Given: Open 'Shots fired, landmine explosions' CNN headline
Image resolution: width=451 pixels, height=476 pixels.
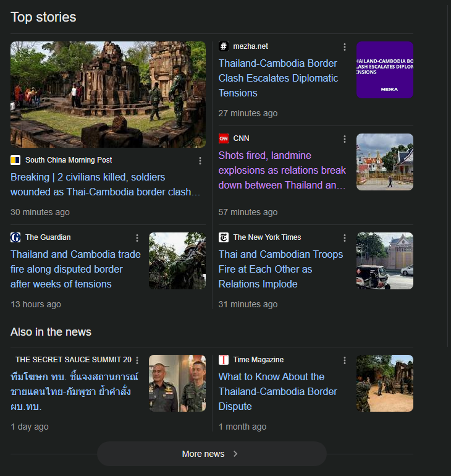Looking at the screenshot, I should pos(282,170).
